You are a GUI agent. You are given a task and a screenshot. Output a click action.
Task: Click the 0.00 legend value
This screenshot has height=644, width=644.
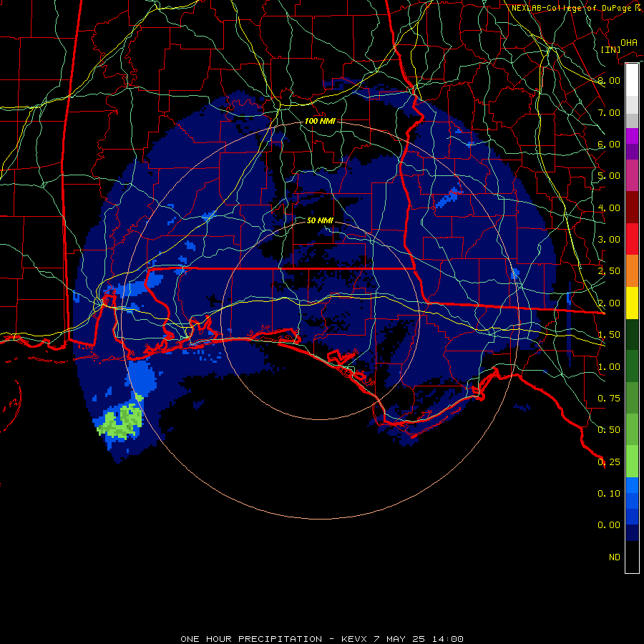click(609, 525)
